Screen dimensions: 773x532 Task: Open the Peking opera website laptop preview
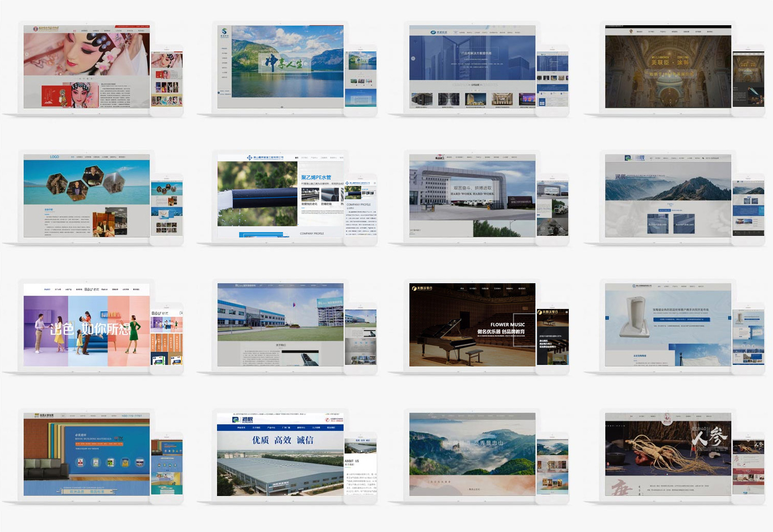(86, 67)
